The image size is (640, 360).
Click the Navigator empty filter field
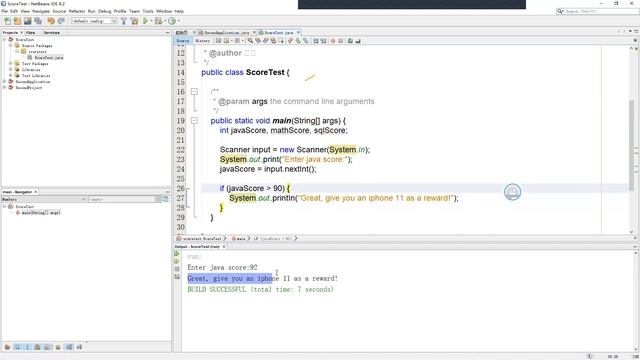(x=122, y=199)
